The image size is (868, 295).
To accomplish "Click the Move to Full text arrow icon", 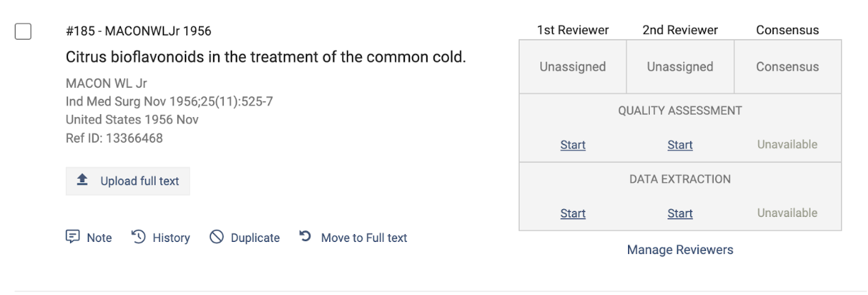I will 305,238.
